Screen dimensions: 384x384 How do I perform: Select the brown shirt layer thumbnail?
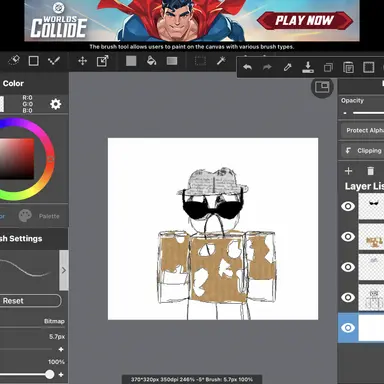371,237
